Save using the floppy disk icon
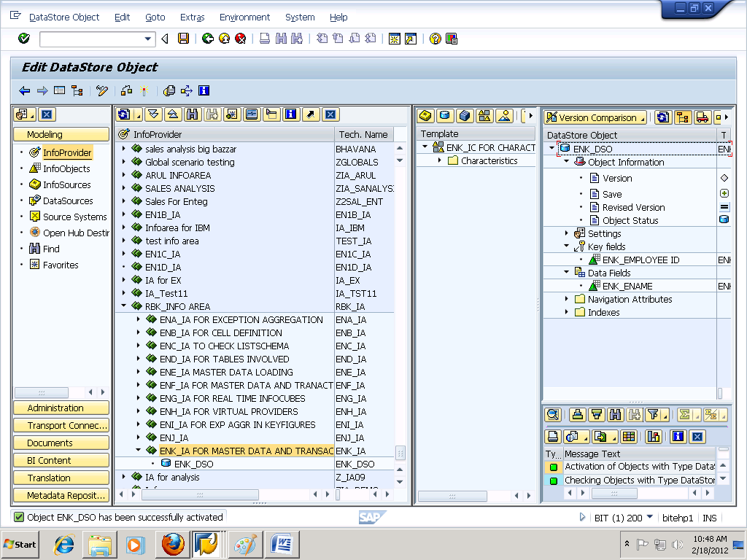This screenshot has height=560, width=747. tap(183, 39)
